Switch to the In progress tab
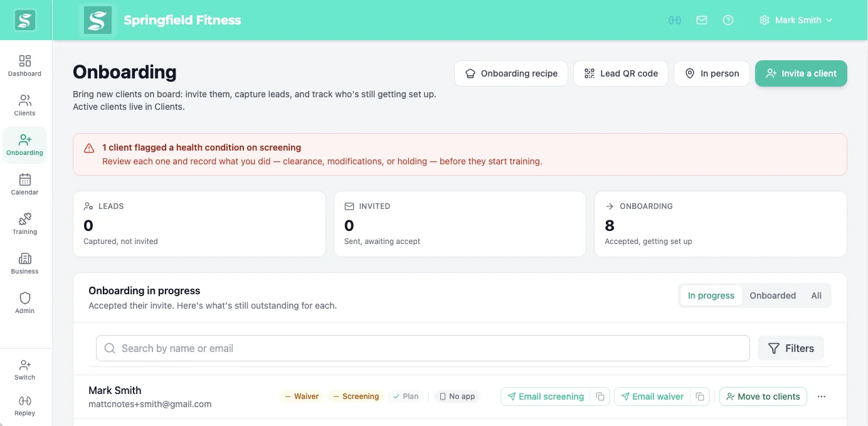The image size is (868, 426). (711, 296)
